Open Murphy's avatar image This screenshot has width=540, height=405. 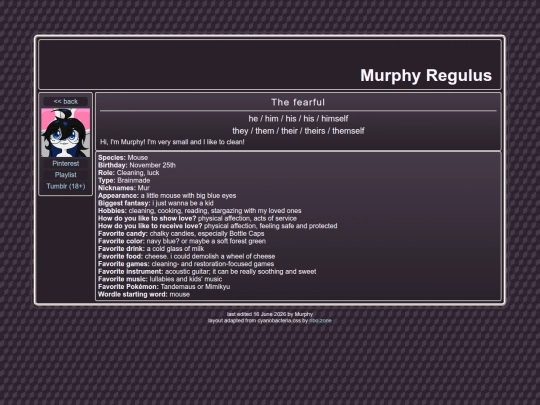(x=65, y=133)
